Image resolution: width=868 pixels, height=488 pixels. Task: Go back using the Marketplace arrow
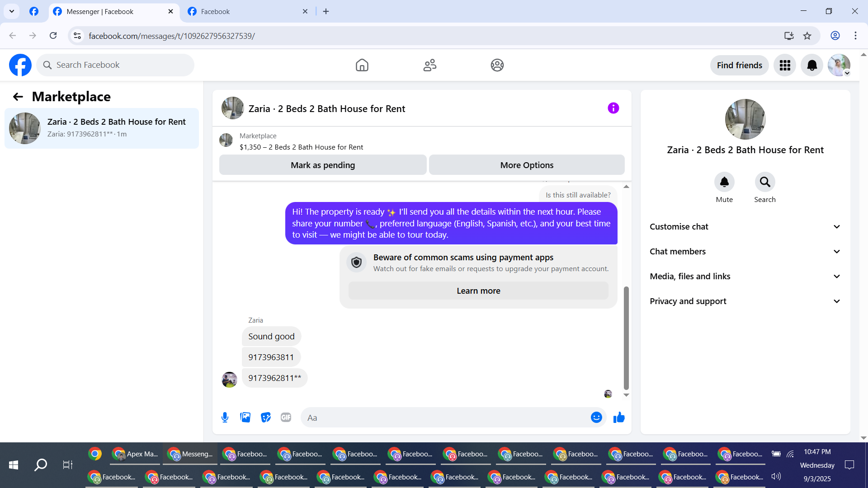pos(18,97)
